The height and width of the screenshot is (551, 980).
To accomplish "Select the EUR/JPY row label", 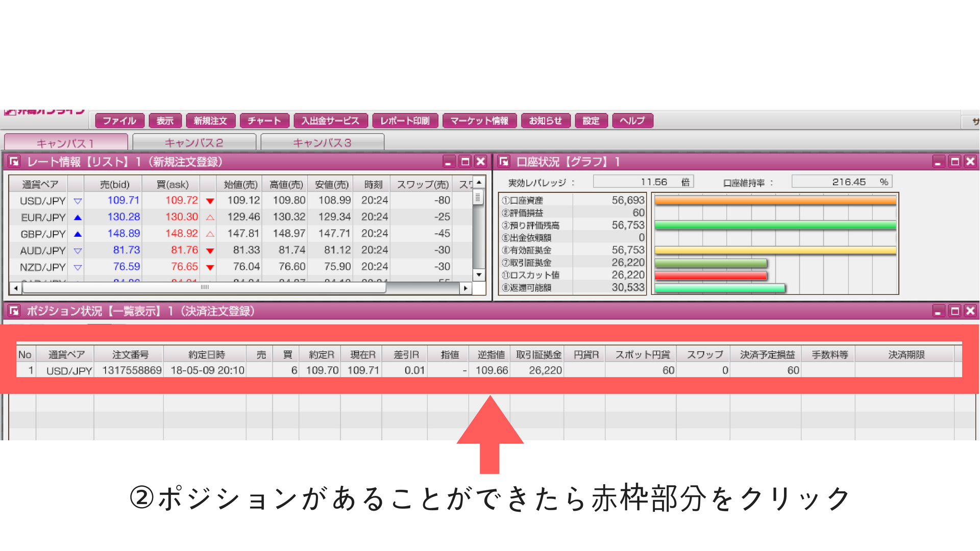I will coord(43,217).
